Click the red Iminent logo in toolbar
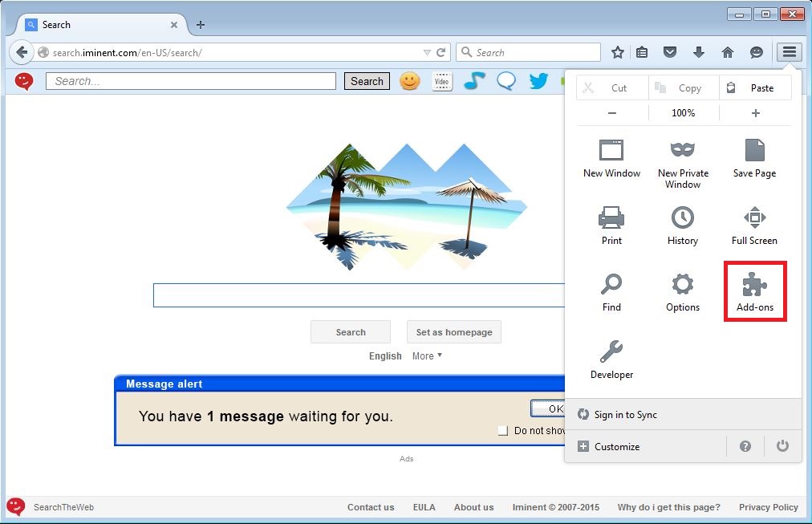The height and width of the screenshot is (524, 812). [x=24, y=81]
